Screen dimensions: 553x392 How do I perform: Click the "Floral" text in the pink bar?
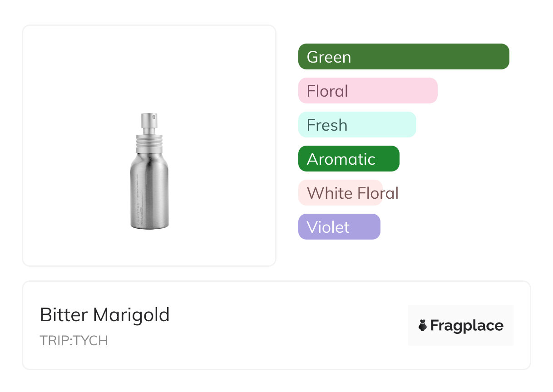tap(327, 91)
